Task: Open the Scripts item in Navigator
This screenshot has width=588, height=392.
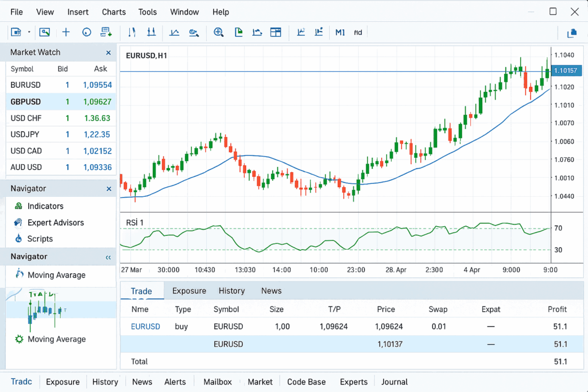Action: [x=40, y=239]
